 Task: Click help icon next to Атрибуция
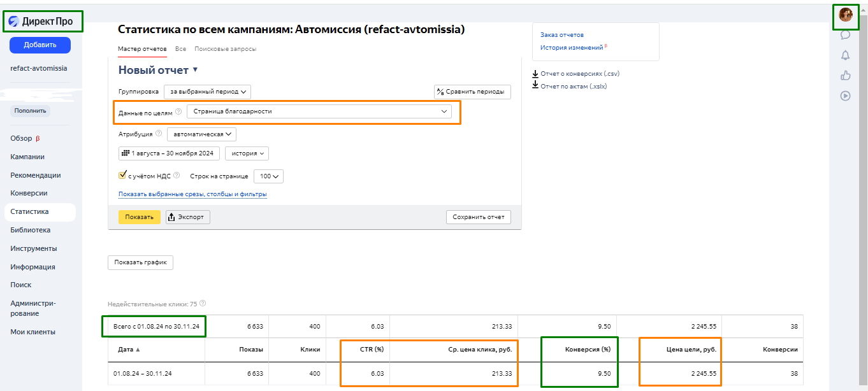[x=159, y=134]
